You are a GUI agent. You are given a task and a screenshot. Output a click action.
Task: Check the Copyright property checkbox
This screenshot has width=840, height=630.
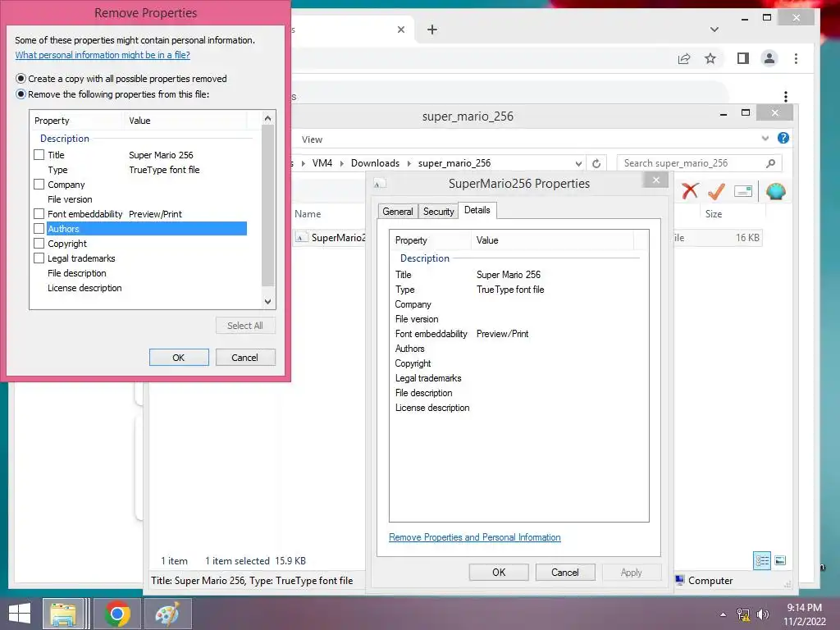coord(39,243)
